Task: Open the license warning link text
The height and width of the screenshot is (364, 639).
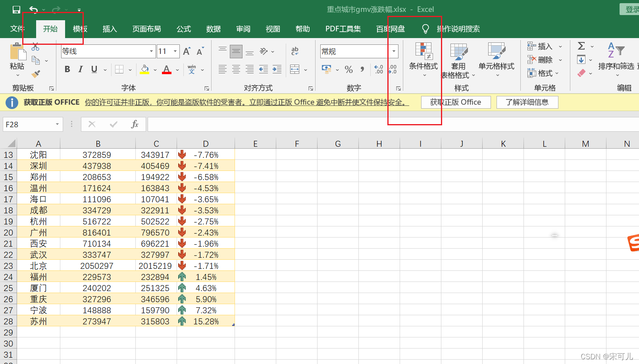Action: (247, 102)
